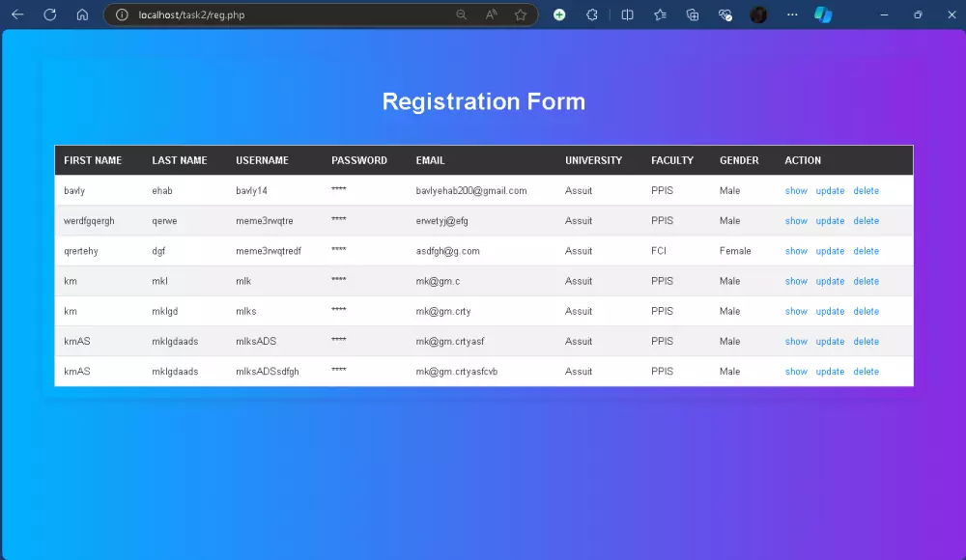Click the new tab plus icon
Viewport: 966px width, 560px height.
[x=559, y=14]
